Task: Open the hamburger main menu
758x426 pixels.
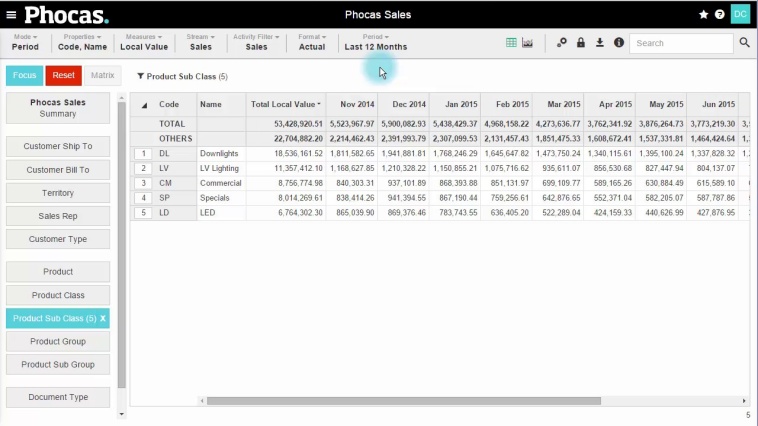Action: click(x=11, y=15)
